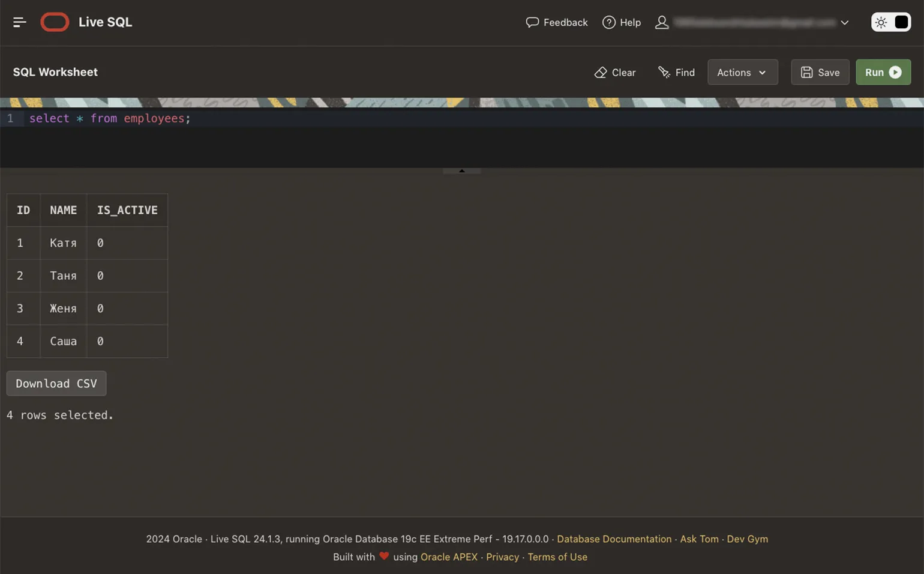
Task: Open the Oracle APEX link
Action: 449,557
